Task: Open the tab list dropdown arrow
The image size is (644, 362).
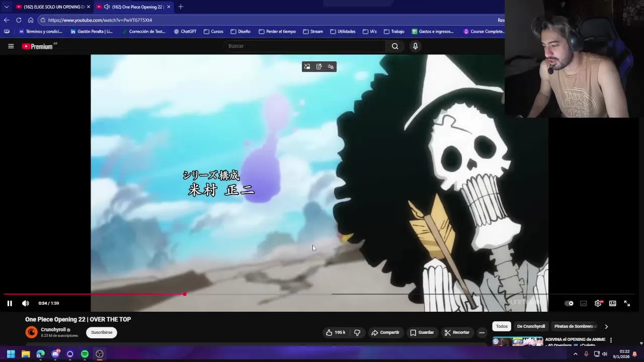Action: [x=6, y=7]
